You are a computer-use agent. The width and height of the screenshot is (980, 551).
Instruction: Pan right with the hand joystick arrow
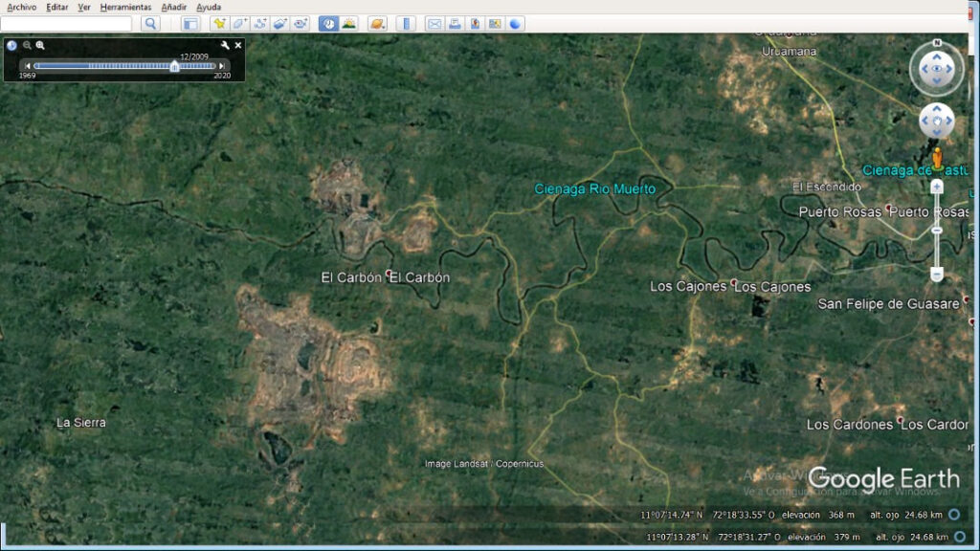coord(948,121)
